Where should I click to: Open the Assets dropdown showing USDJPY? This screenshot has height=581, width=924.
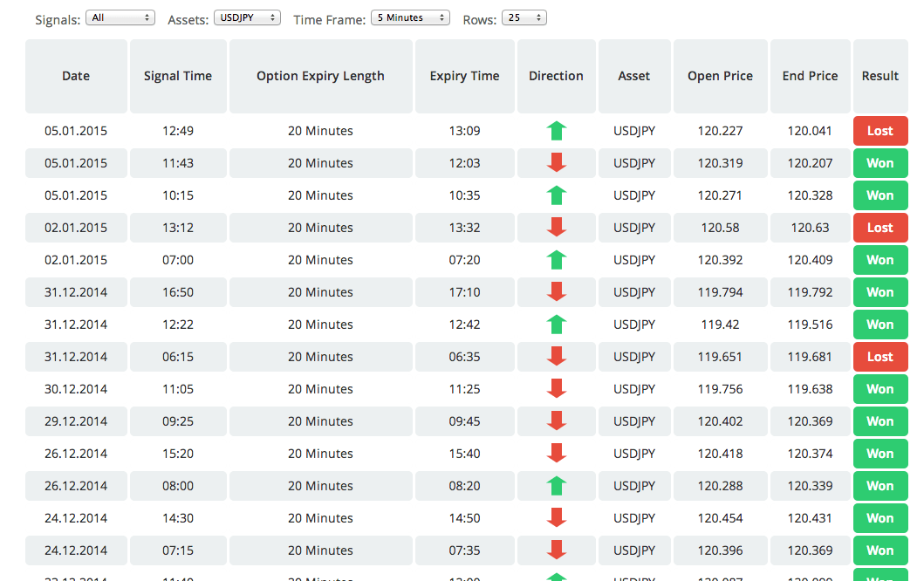247,17
